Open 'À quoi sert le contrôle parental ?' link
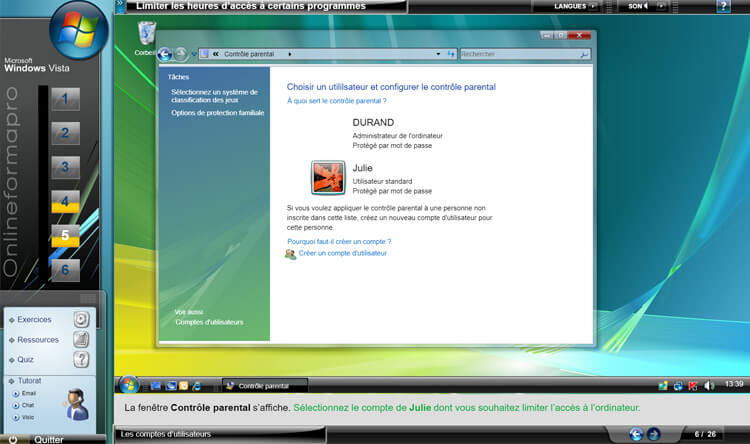The height and width of the screenshot is (444, 750). click(x=336, y=101)
